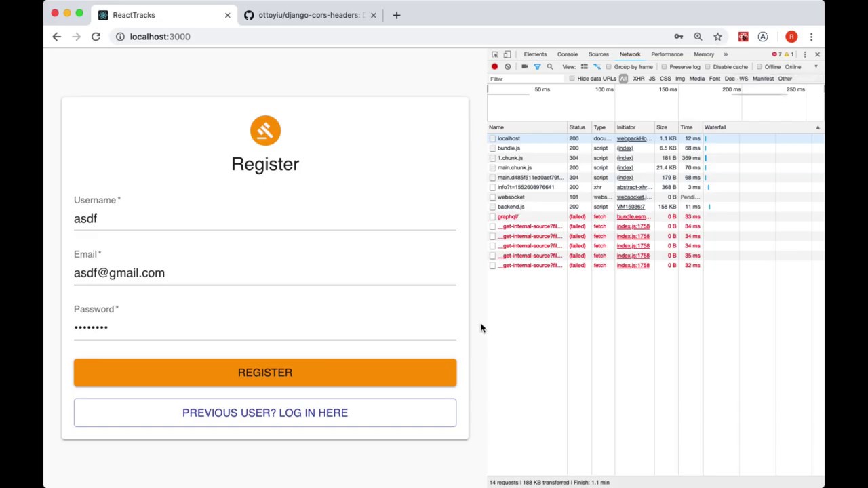Open DevTools customize menu (three dots)
The image size is (868, 488).
[805, 54]
